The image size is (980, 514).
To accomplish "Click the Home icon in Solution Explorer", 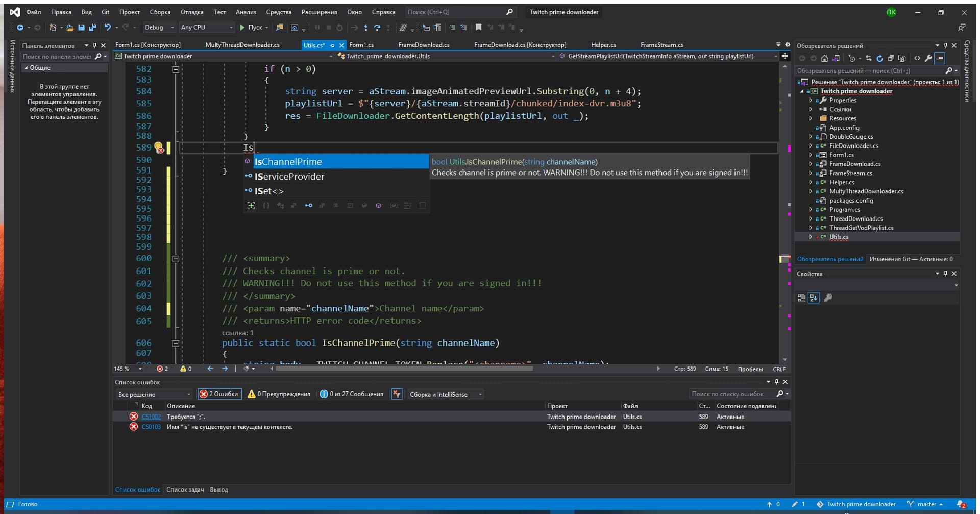I will pos(824,58).
